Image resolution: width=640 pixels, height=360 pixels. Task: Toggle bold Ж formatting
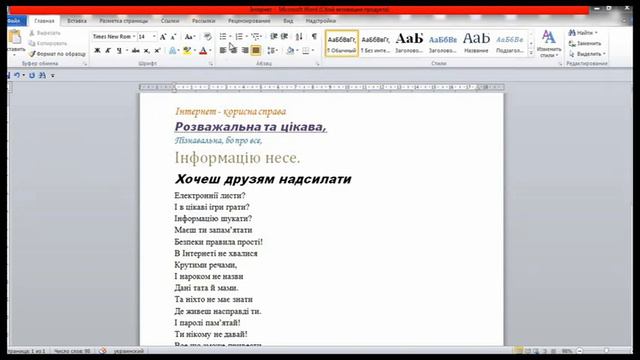click(97, 51)
